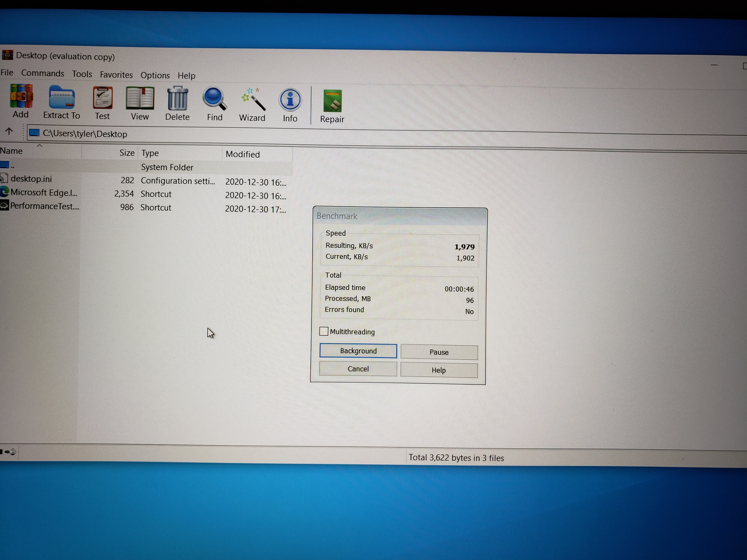The height and width of the screenshot is (560, 747).
Task: Click the Add archive toolbar icon
Action: click(x=21, y=97)
